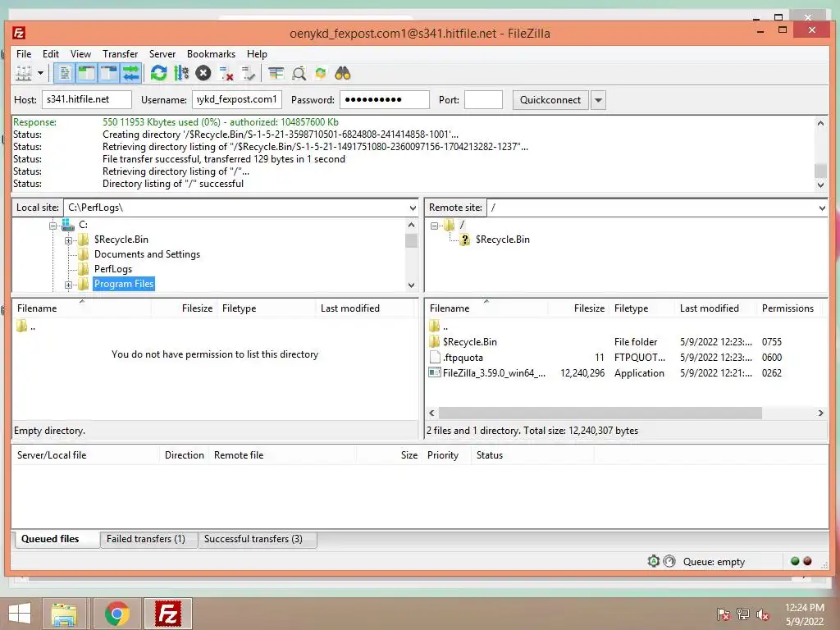Open parent directory in remote list

click(x=439, y=326)
